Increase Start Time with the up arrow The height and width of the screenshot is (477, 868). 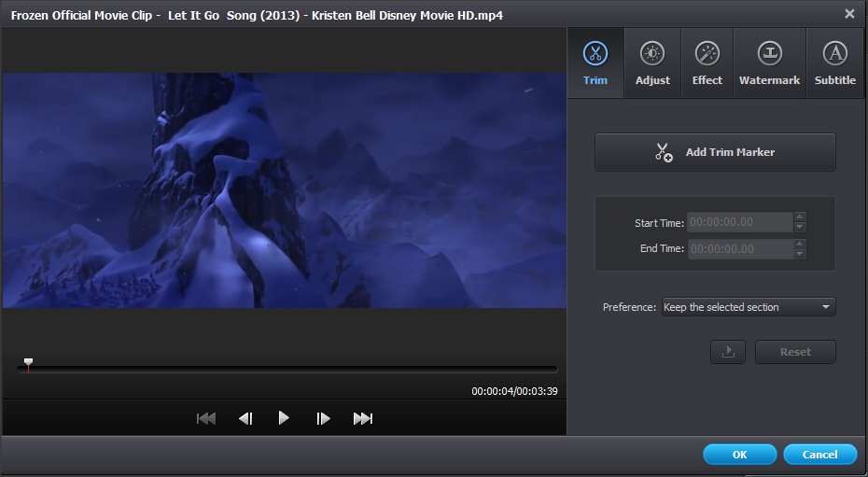click(x=800, y=217)
